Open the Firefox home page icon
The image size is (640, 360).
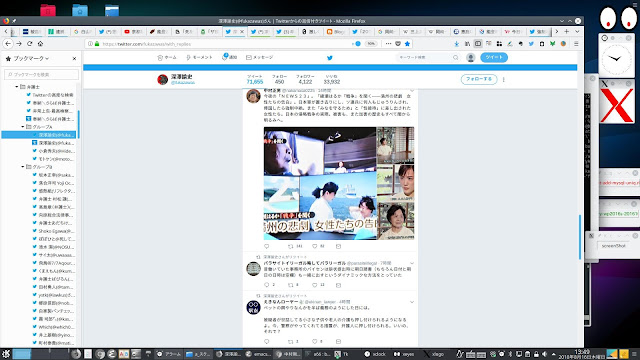[40, 44]
